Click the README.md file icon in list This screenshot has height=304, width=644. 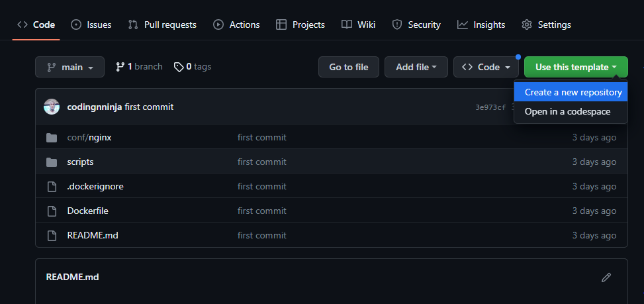click(52, 236)
